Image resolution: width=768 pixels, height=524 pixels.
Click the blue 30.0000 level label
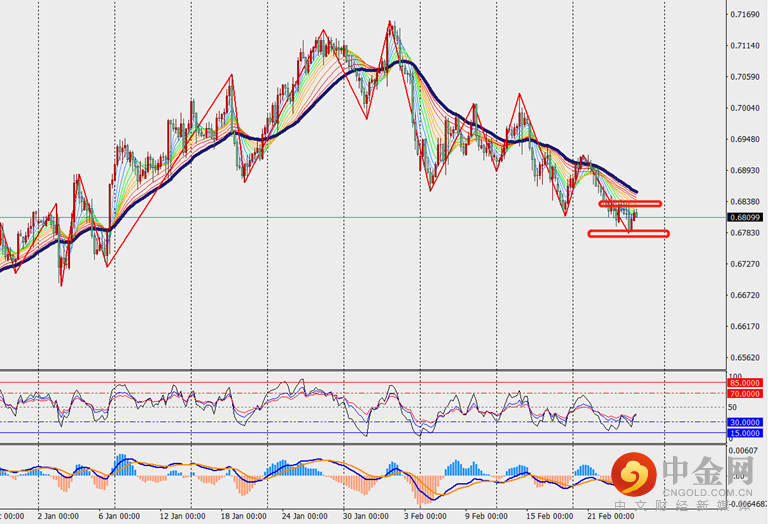(x=747, y=422)
